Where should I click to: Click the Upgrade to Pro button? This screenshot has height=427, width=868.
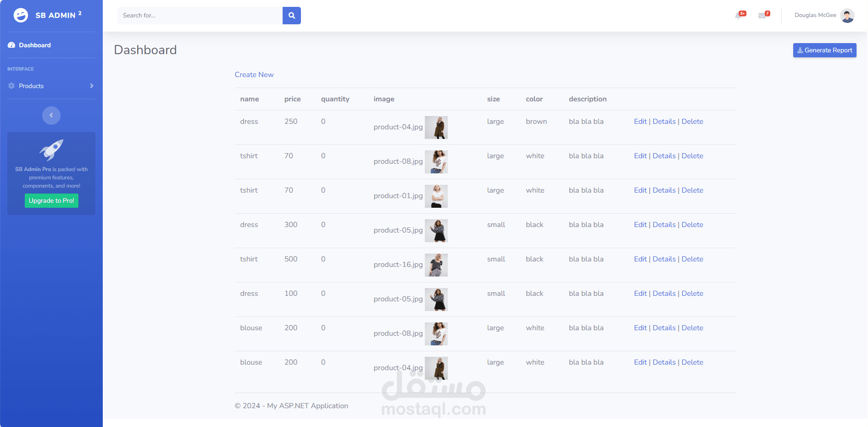coord(51,200)
